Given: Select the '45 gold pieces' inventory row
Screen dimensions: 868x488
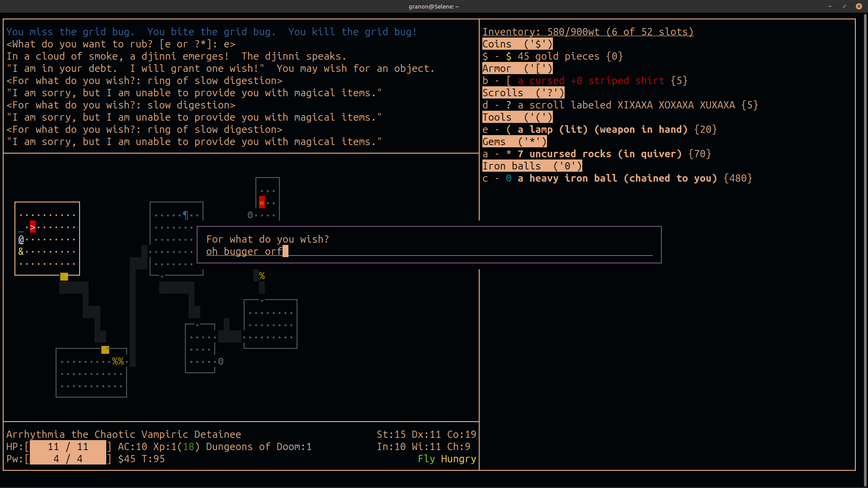Looking at the screenshot, I should tap(552, 56).
